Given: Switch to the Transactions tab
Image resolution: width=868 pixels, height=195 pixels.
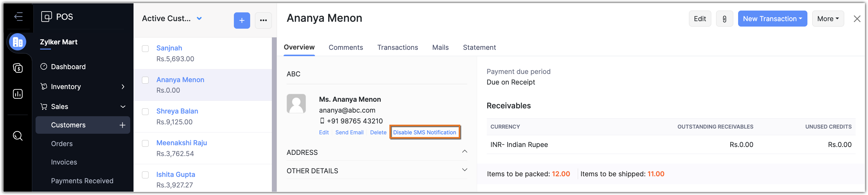Looking at the screenshot, I should pyautogui.click(x=397, y=48).
